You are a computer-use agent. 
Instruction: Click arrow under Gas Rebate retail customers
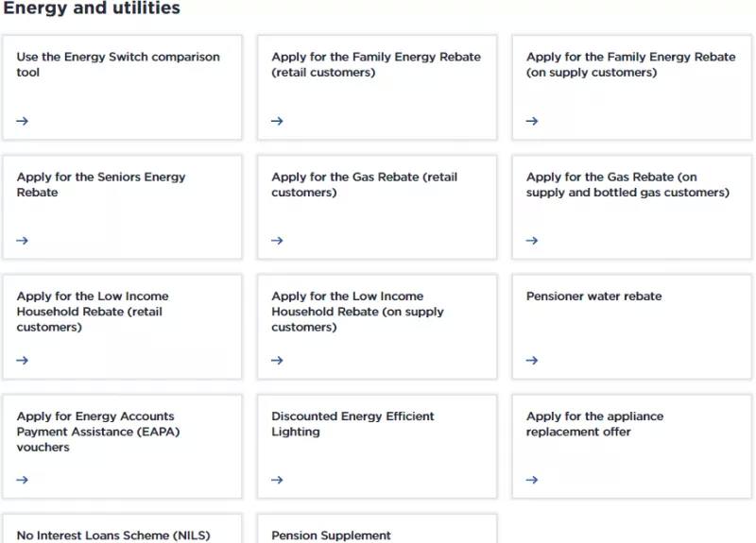(277, 241)
